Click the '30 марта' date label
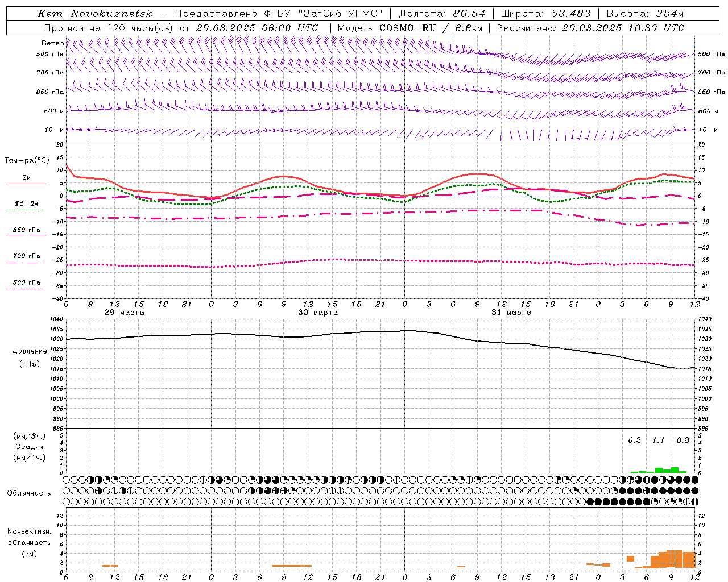The height and width of the screenshot is (582, 728). click(x=318, y=313)
